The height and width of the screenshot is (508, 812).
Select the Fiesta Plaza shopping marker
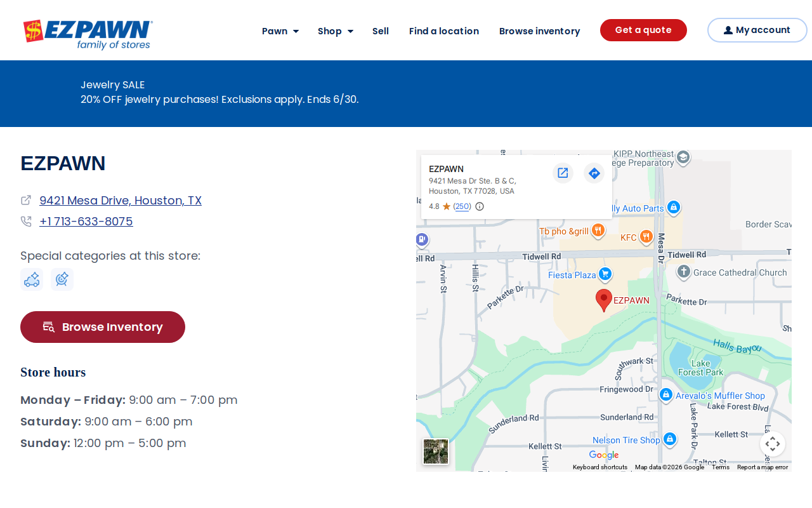click(x=605, y=274)
